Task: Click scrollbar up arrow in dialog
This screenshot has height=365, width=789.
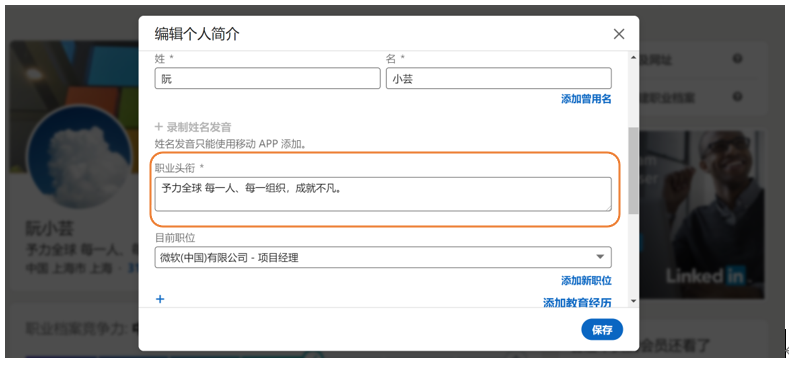Action: click(634, 58)
